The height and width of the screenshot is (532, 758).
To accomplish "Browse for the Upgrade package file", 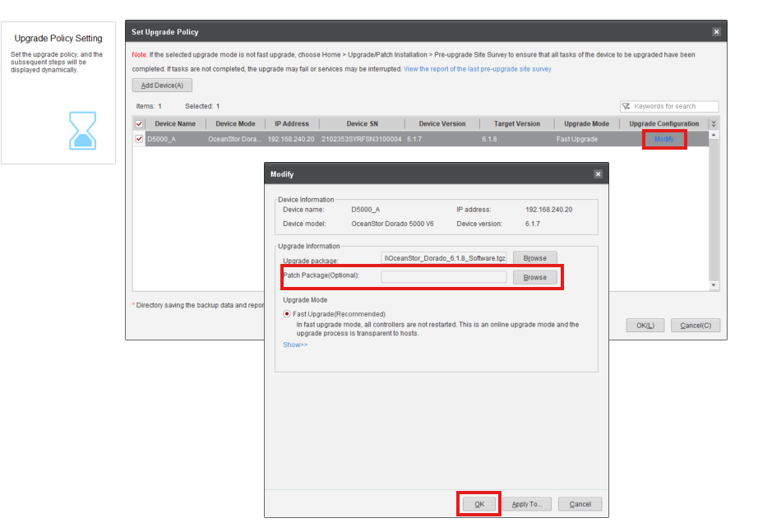I will click(x=535, y=258).
